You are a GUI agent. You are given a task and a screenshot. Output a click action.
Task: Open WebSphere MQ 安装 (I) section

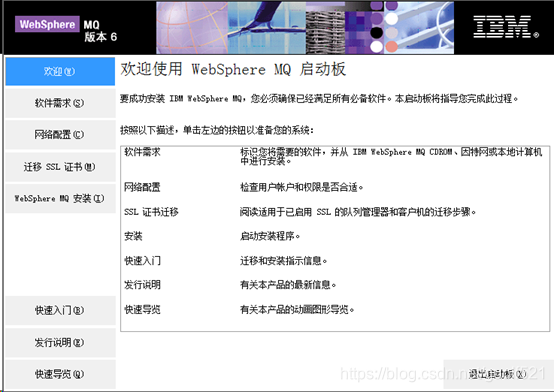pyautogui.click(x=60, y=199)
